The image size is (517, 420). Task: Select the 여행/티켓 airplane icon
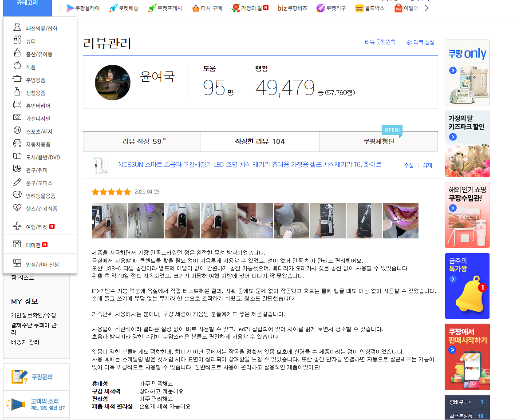click(x=17, y=226)
